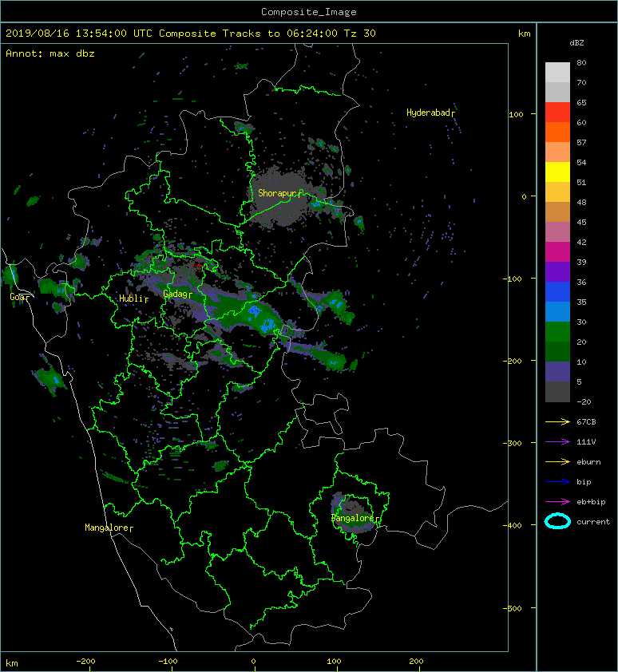Click the 67CB legend label
The height and width of the screenshot is (672, 618).
click(586, 421)
